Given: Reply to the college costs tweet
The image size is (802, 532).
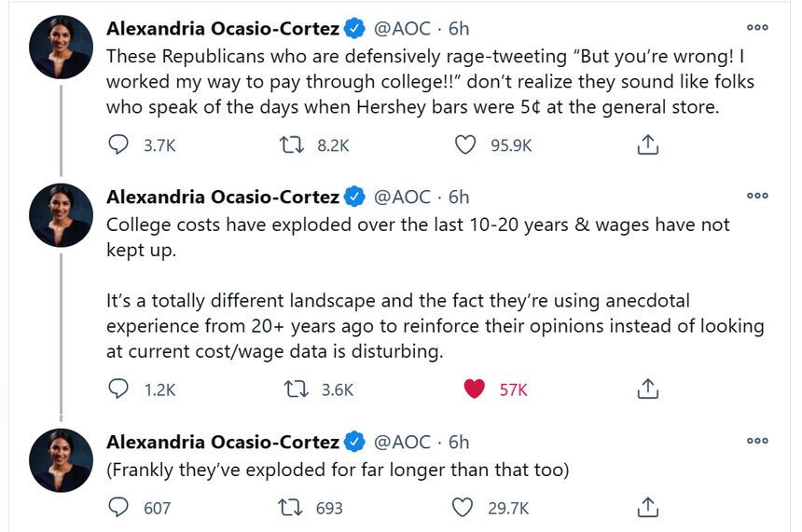Looking at the screenshot, I should tap(119, 389).
